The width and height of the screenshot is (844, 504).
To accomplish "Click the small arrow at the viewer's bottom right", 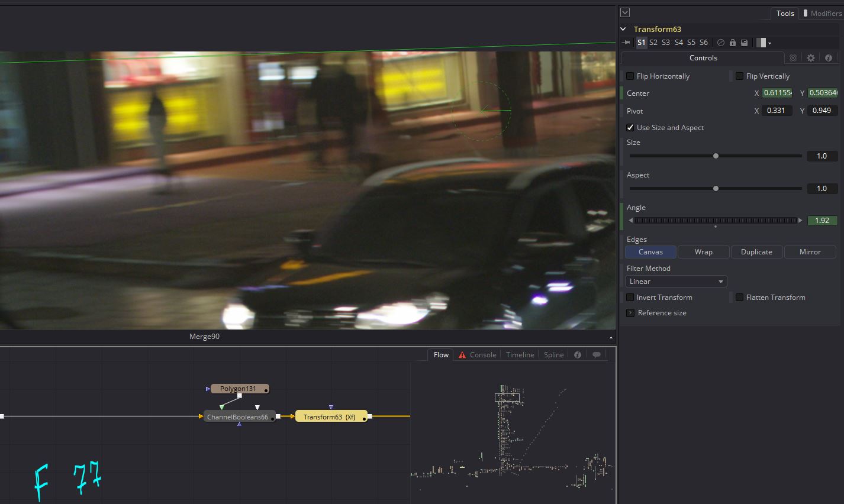I will 611,337.
